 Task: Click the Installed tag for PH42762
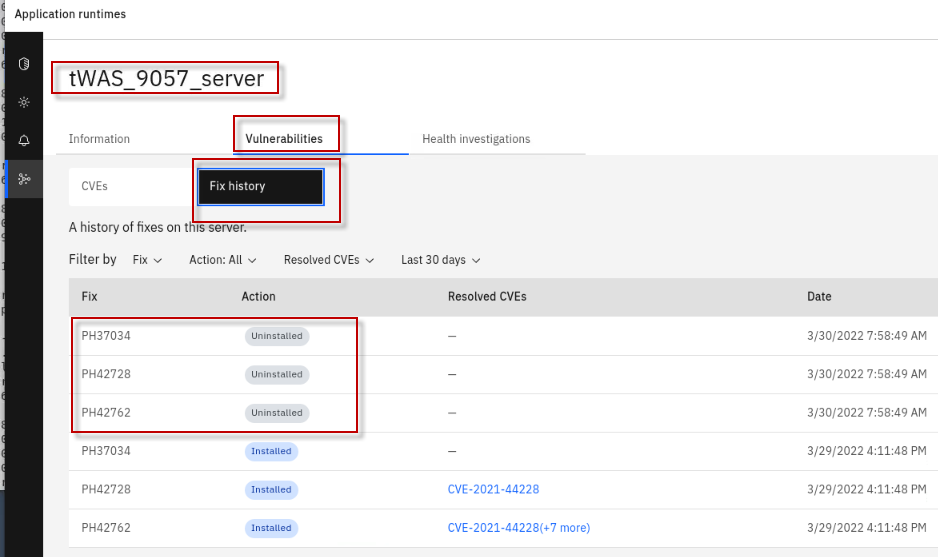271,527
